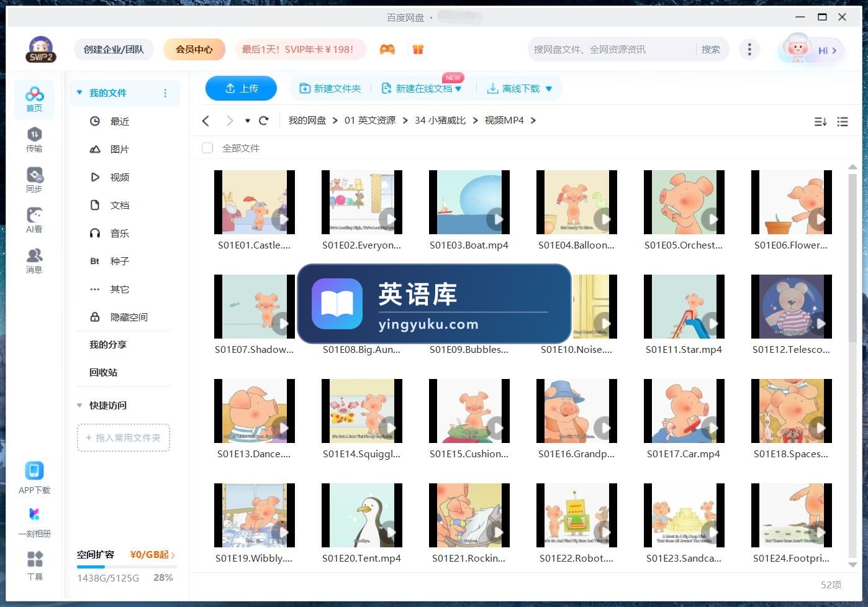Click the 上传 upload button
This screenshot has width=868, height=607.
coord(241,88)
